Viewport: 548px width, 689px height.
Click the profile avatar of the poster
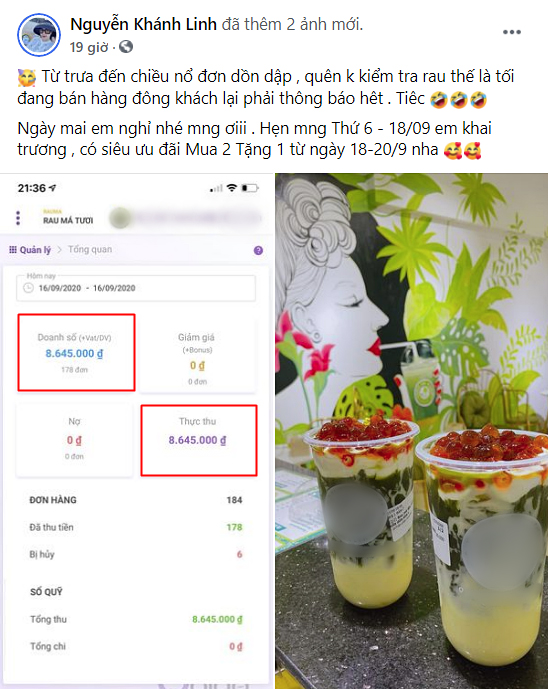click(x=39, y=35)
